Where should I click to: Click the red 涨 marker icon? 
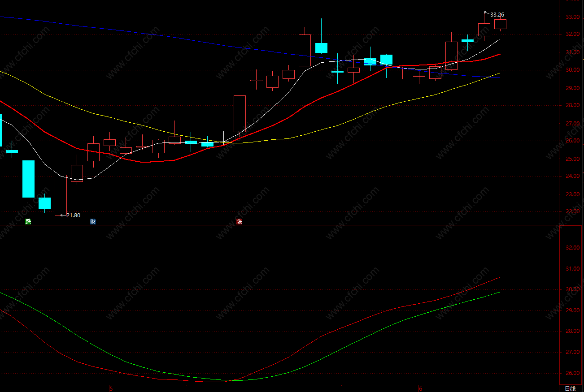239,221
